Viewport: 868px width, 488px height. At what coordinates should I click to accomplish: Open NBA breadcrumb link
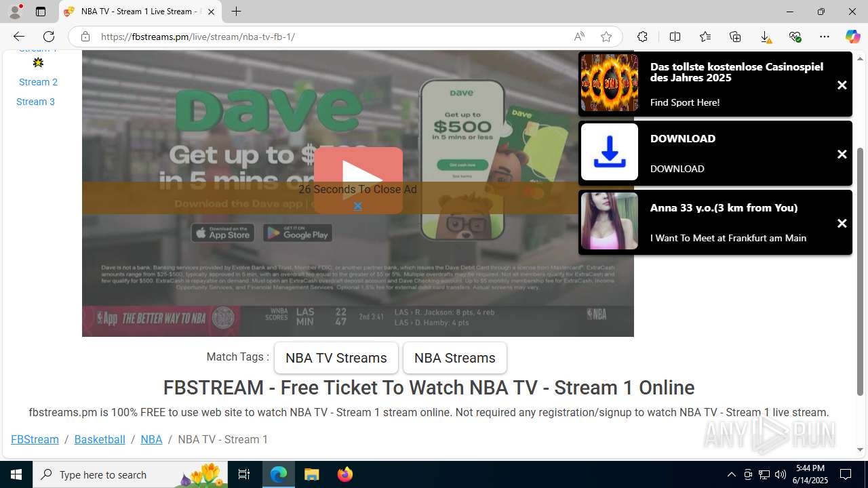pos(151,439)
